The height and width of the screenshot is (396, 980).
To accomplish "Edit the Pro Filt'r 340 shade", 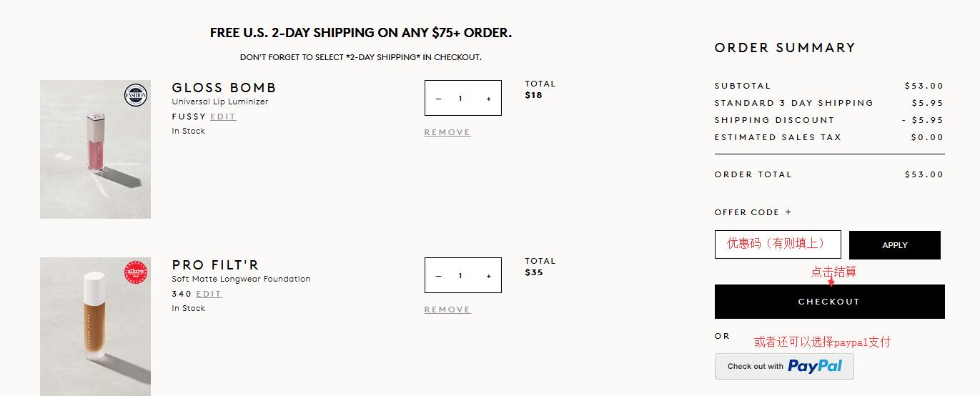I will 209,294.
